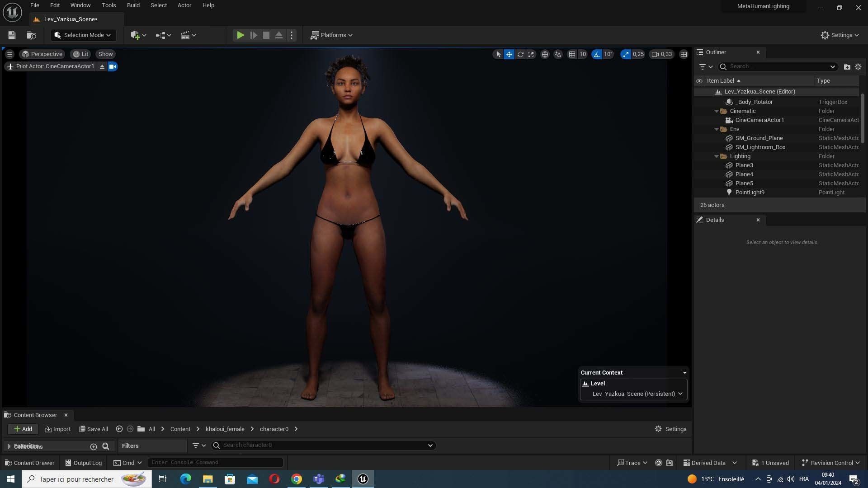This screenshot has height=488, width=868.
Task: Open the viewport hamburger options menu
Action: [9, 54]
